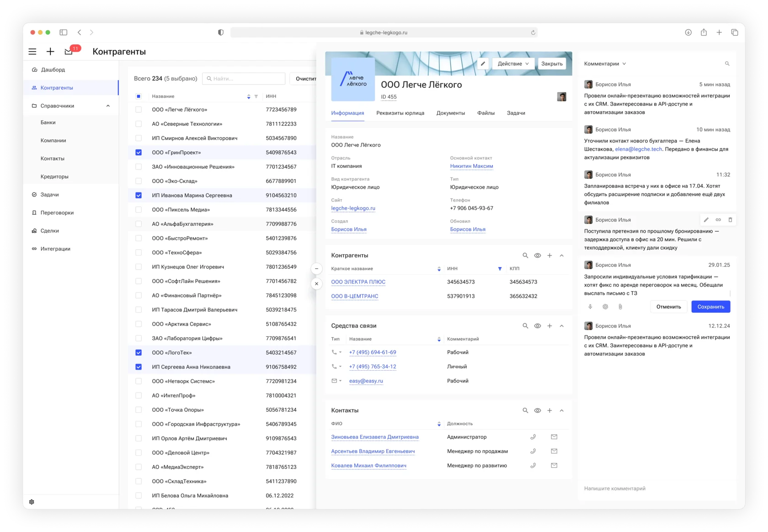Image resolution: width=768 pixels, height=532 pixels.
Task: Delete the претензия comment with trash icon
Action: (x=730, y=220)
